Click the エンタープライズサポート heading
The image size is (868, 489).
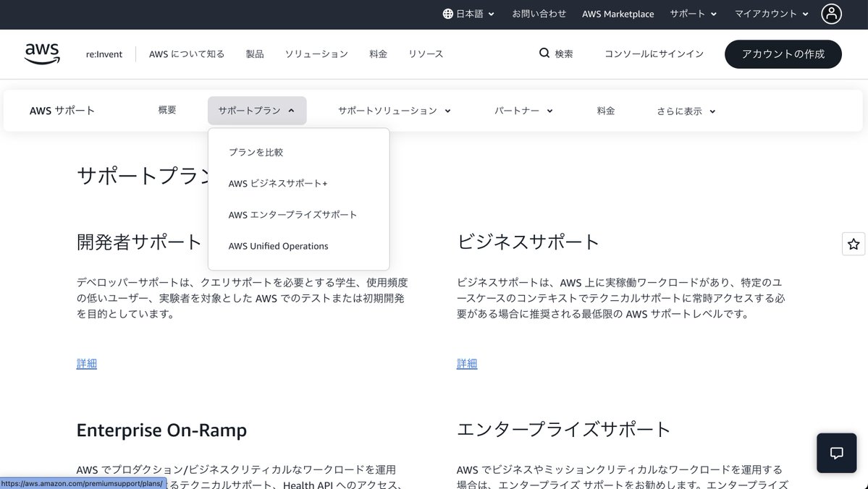563,429
